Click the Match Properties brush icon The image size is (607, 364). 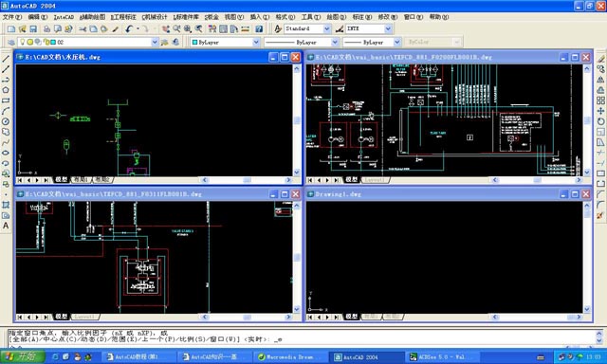(x=116, y=29)
